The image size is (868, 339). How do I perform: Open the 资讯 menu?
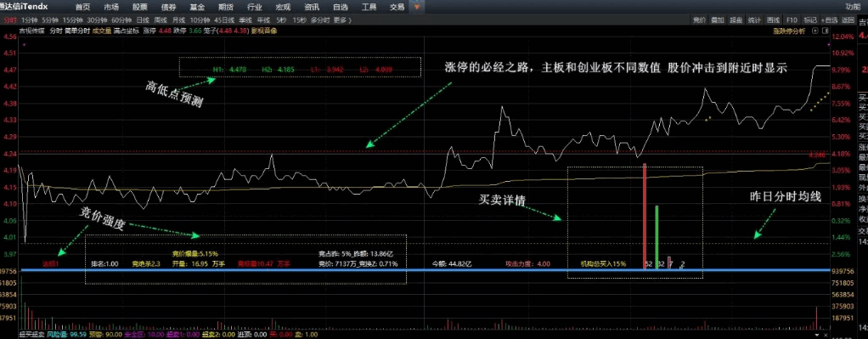click(312, 7)
